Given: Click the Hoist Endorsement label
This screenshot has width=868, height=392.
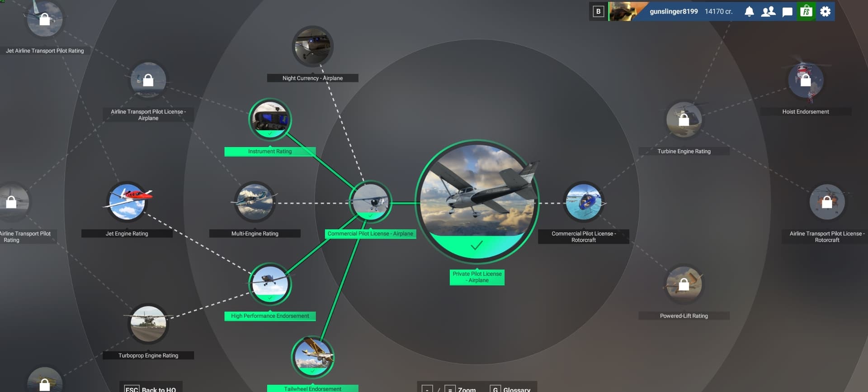Looking at the screenshot, I should [x=806, y=112].
